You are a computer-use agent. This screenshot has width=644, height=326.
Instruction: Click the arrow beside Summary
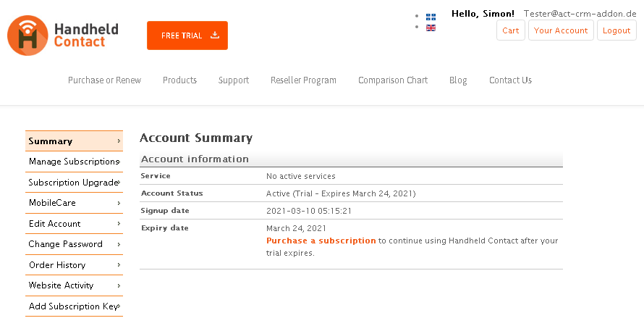(119, 141)
